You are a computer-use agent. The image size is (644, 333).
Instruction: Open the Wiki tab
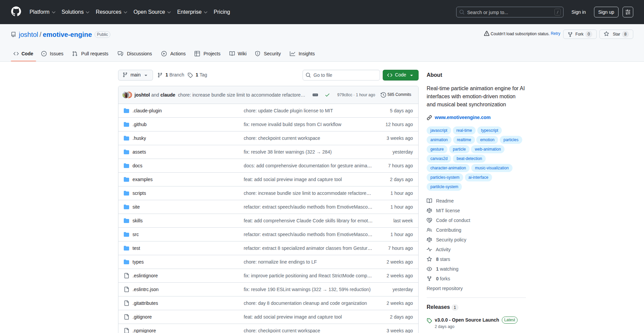point(238,54)
